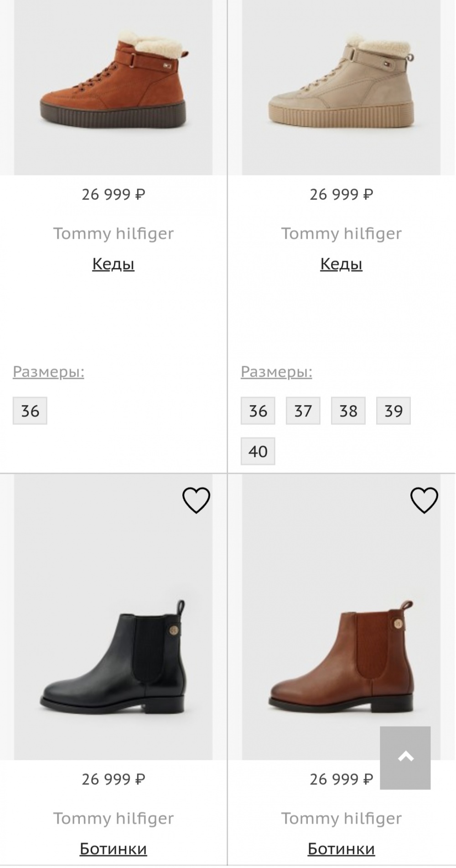Select size 40 for beige sneakers
Viewport: 456px width, 868px height.
pos(257,452)
